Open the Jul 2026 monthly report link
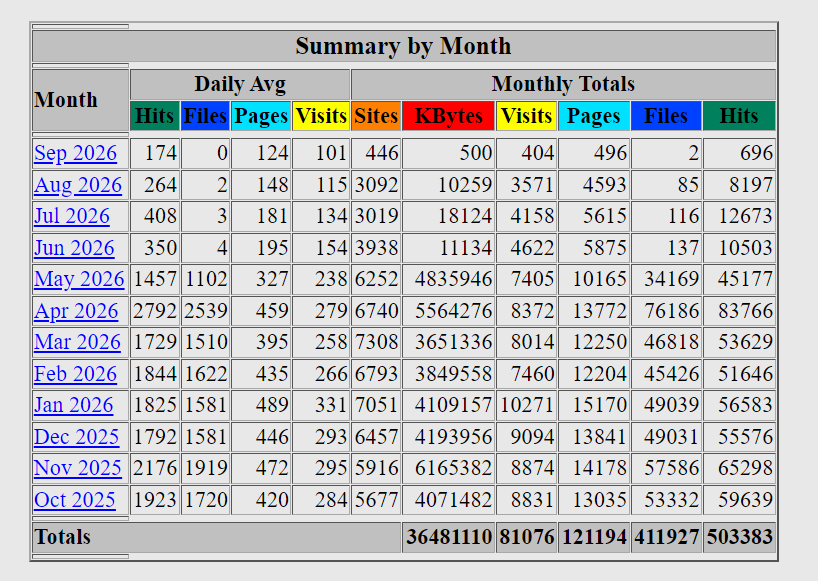The image size is (818, 581). click(72, 216)
